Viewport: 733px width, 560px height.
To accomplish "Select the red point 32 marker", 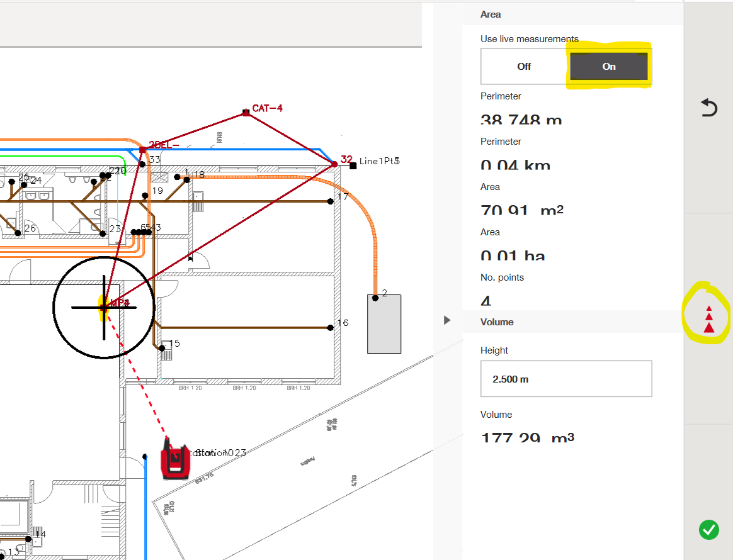I will (334, 164).
